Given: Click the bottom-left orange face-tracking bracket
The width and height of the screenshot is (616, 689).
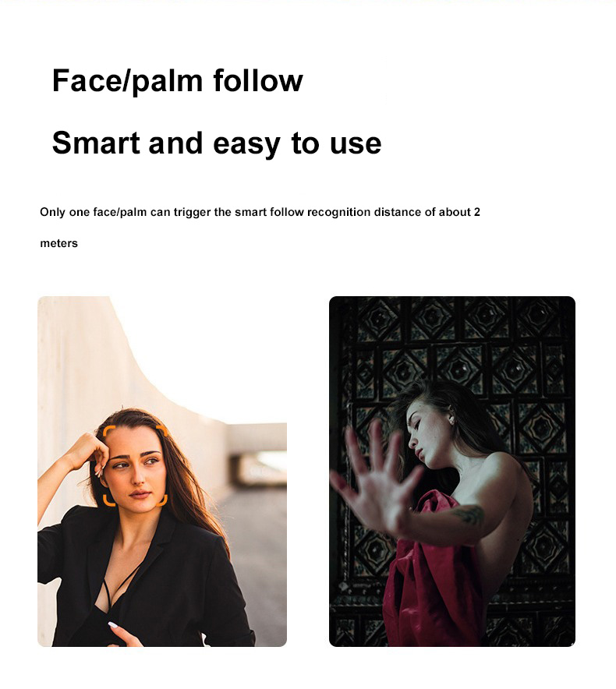Looking at the screenshot, I should tap(108, 500).
